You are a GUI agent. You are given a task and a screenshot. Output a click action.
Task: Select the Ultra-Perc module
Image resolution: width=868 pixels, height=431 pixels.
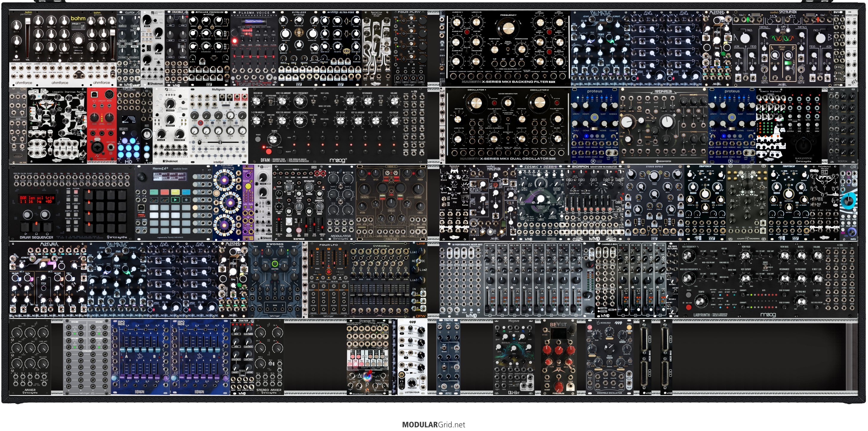[x=341, y=48]
